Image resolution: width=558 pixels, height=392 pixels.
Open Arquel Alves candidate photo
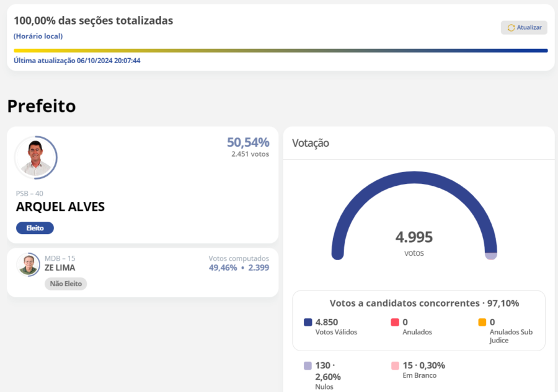pyautogui.click(x=35, y=157)
